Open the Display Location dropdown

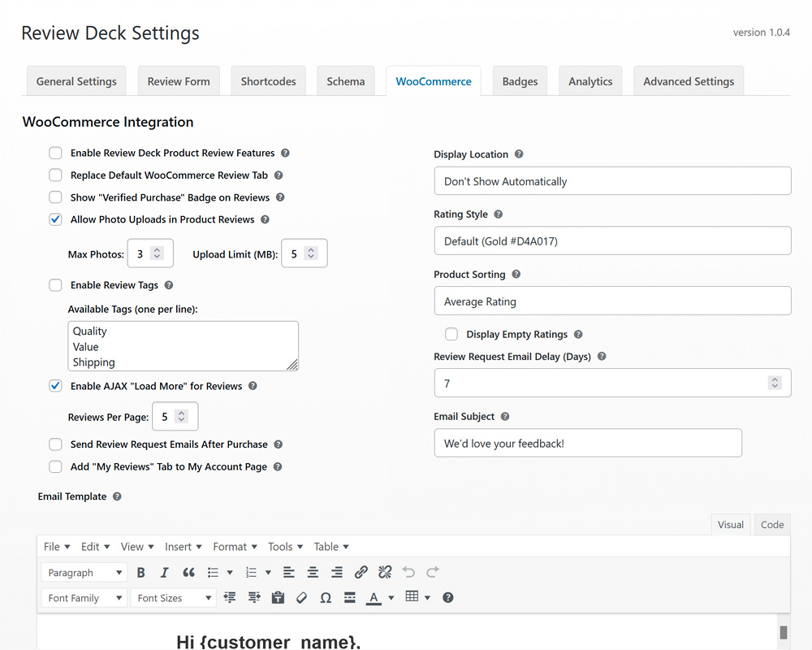click(x=612, y=180)
